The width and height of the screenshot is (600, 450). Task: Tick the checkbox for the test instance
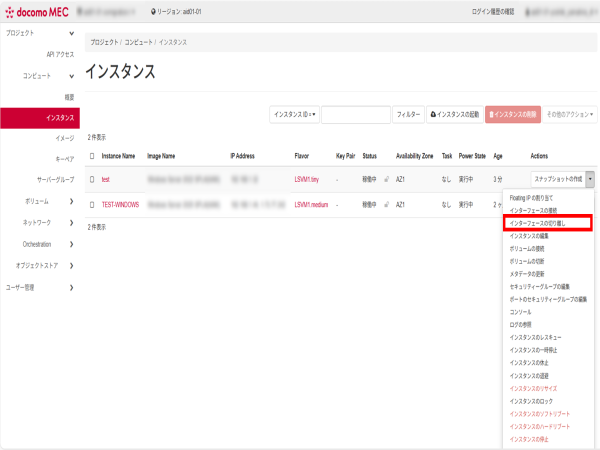point(92,180)
